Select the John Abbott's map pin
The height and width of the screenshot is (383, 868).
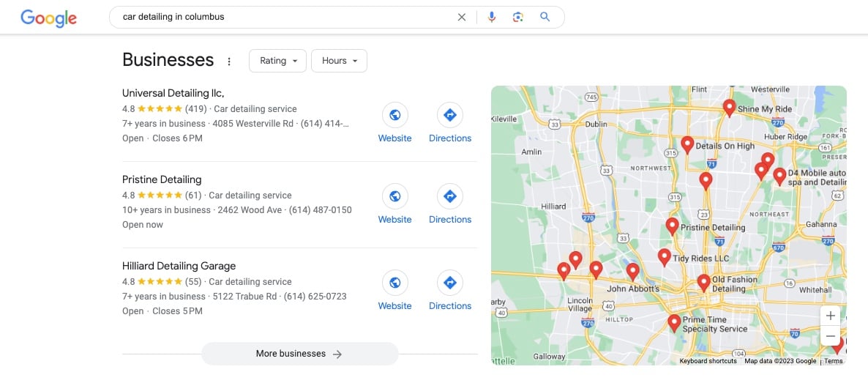click(633, 272)
